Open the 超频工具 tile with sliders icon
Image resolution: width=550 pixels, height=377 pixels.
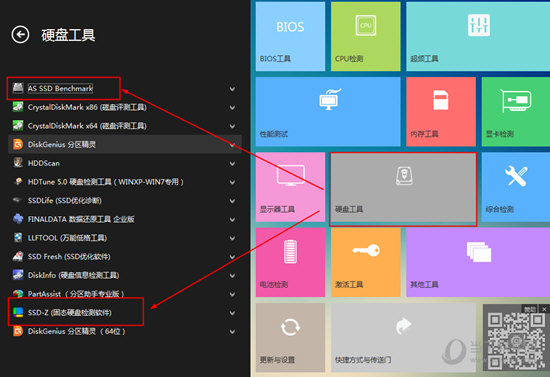[478, 36]
